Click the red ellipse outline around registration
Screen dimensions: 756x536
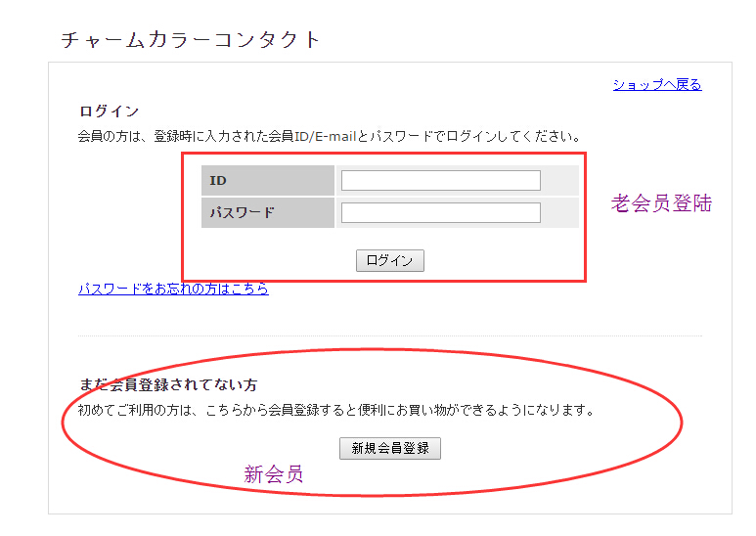(682, 422)
